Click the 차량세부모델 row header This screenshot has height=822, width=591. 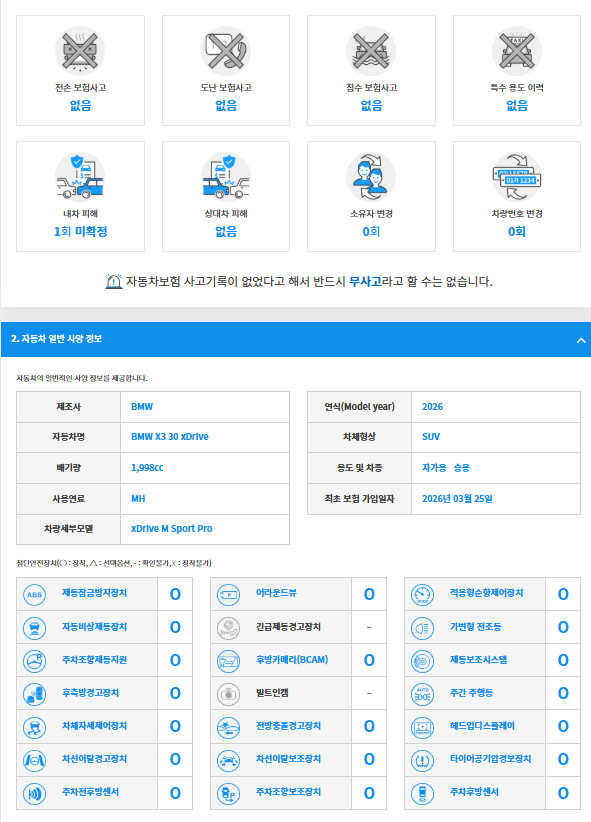69,529
